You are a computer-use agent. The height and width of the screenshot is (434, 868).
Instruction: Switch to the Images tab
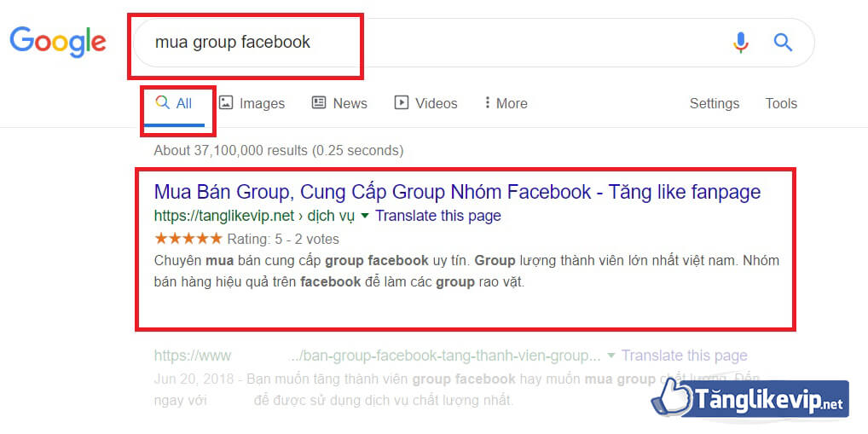tap(252, 103)
